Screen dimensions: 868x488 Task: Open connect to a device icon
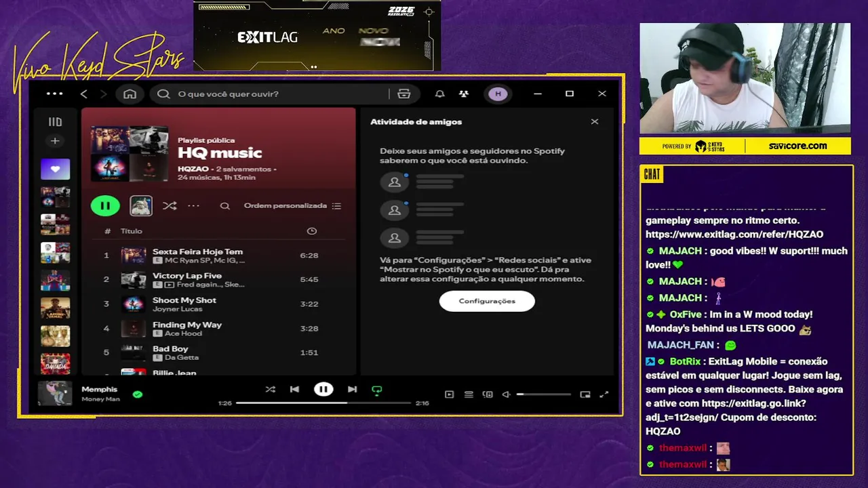pyautogui.click(x=488, y=394)
